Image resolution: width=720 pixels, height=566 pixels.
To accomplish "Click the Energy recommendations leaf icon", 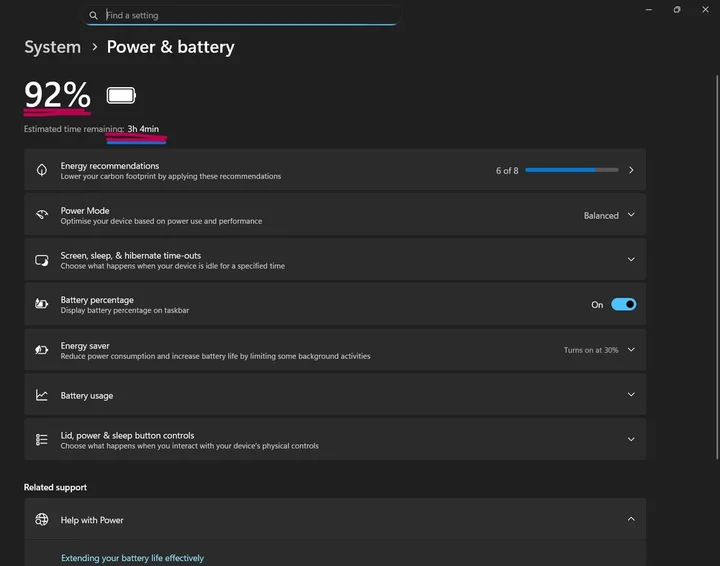I will [x=42, y=170].
